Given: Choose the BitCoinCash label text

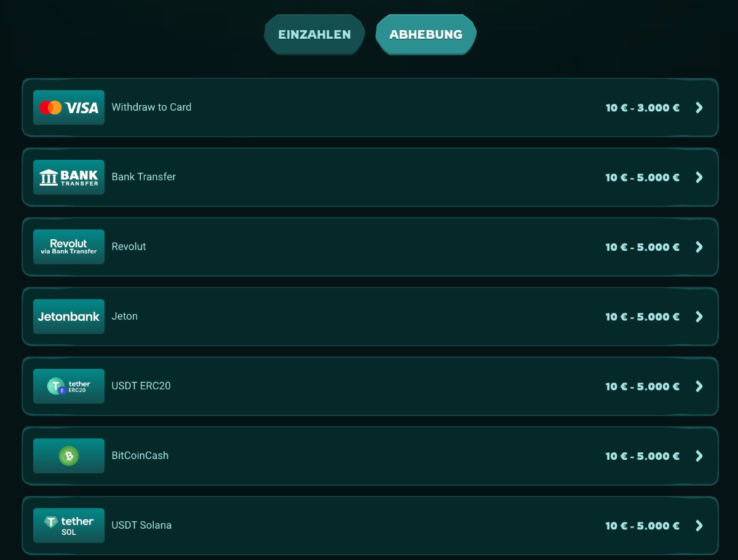Looking at the screenshot, I should pyautogui.click(x=140, y=455).
